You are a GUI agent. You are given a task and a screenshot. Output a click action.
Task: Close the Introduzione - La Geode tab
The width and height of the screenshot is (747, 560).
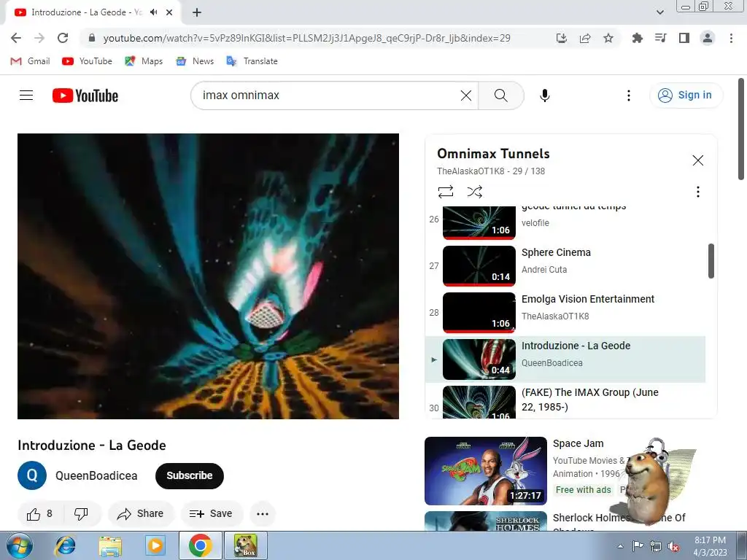point(169,12)
